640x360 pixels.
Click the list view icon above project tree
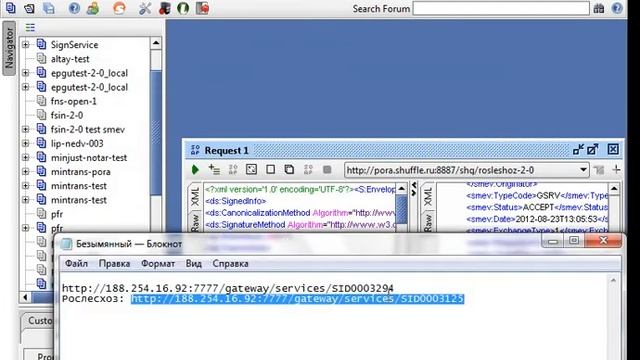tap(30, 27)
